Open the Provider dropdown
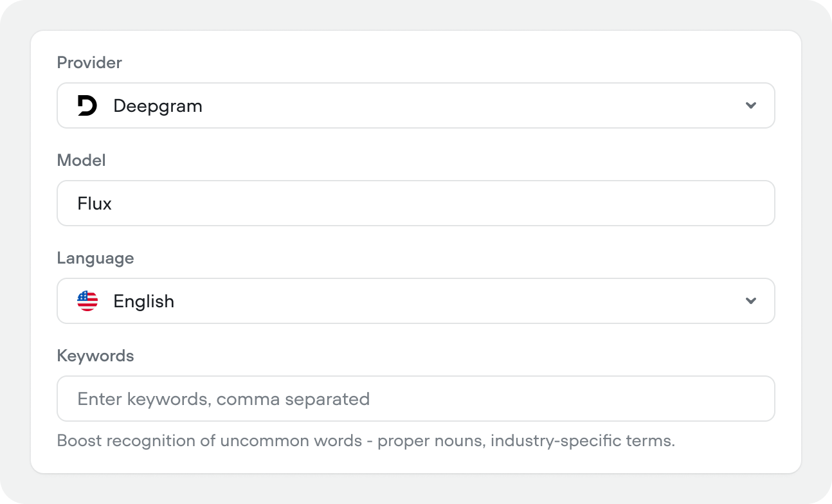Viewport: 832px width, 504px height. [415, 105]
